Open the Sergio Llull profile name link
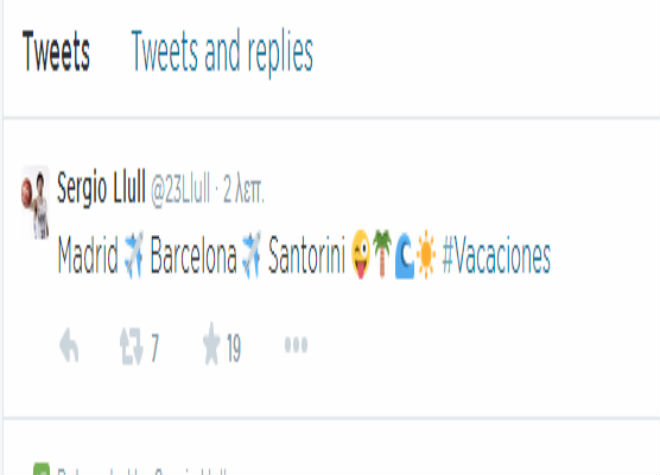Image resolution: width=660 pixels, height=475 pixels. click(x=101, y=188)
